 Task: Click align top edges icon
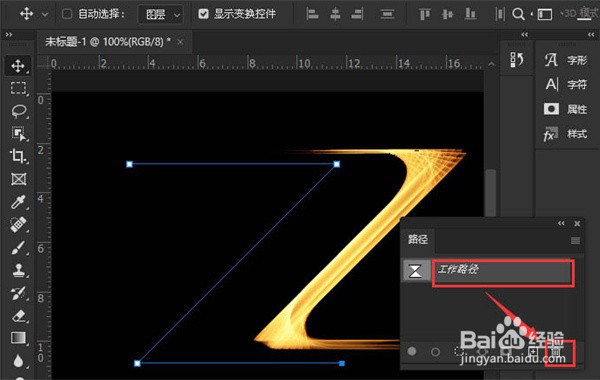click(424, 15)
